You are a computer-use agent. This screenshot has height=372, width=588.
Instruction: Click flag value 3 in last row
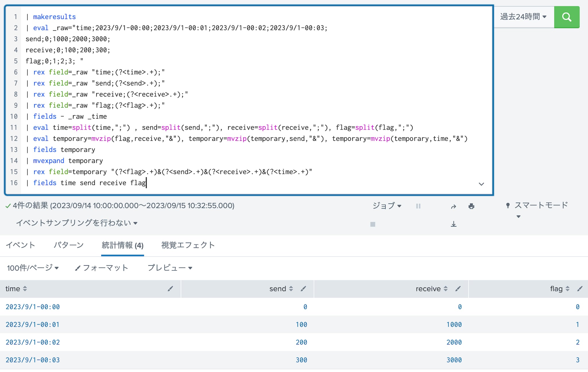[x=578, y=360]
